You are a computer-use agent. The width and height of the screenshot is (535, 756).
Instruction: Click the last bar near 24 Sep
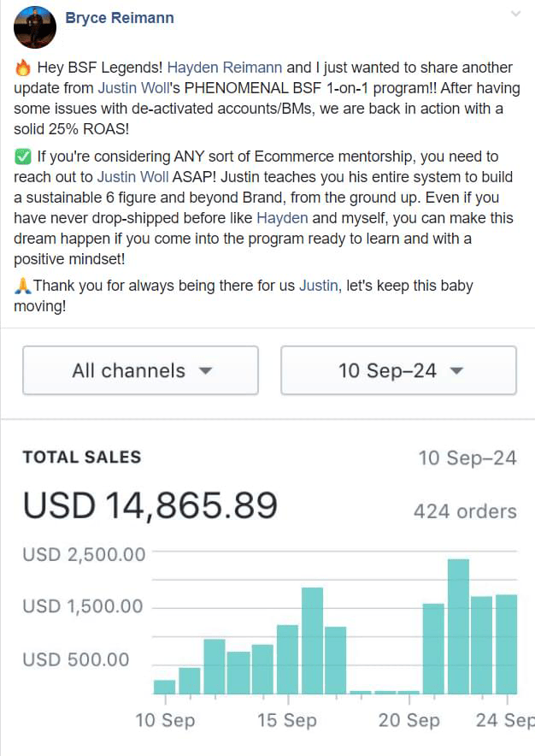coord(507,643)
